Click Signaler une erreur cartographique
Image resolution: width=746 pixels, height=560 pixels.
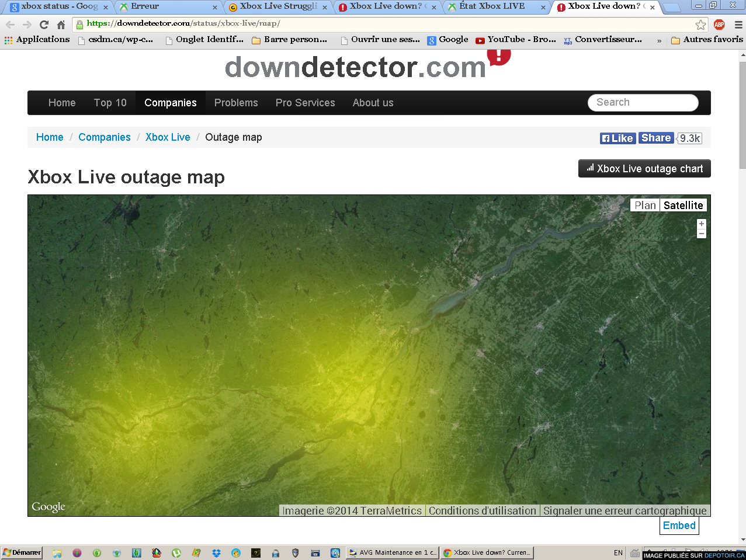[625, 510]
